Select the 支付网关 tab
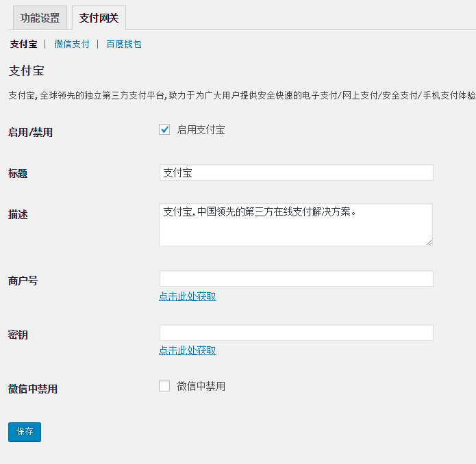This screenshot has height=464, width=476. (99, 18)
